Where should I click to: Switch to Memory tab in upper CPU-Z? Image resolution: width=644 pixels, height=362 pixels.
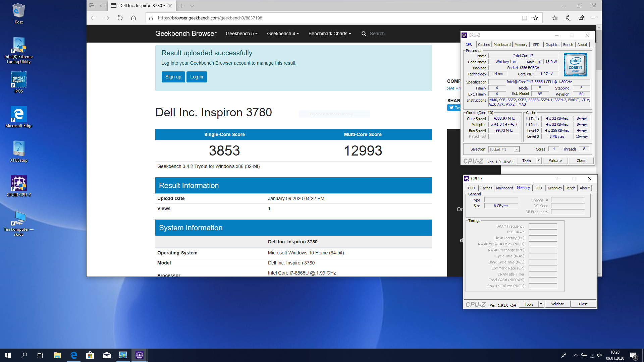coord(521,45)
